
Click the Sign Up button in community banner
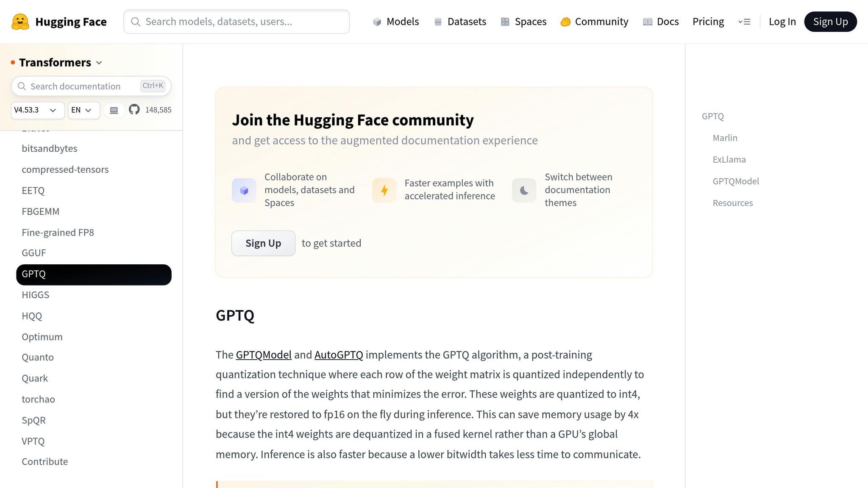pyautogui.click(x=263, y=243)
